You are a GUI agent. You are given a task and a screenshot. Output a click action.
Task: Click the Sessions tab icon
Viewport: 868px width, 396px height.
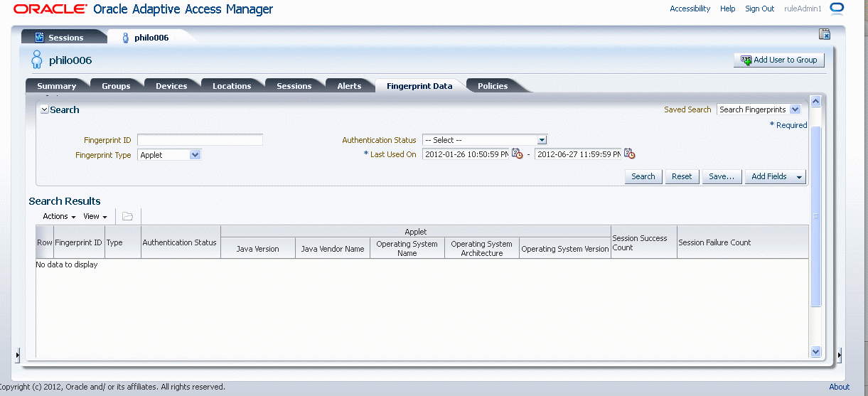[x=40, y=37]
